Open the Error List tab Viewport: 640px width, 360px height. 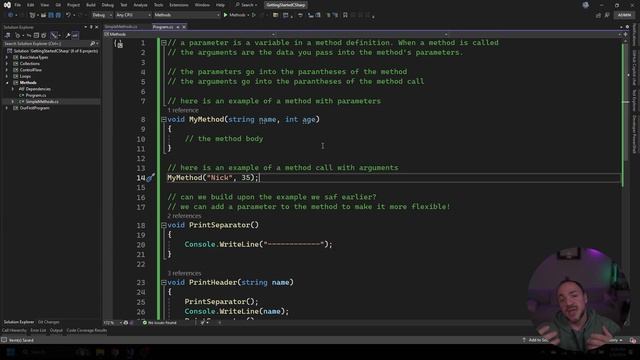click(x=38, y=330)
